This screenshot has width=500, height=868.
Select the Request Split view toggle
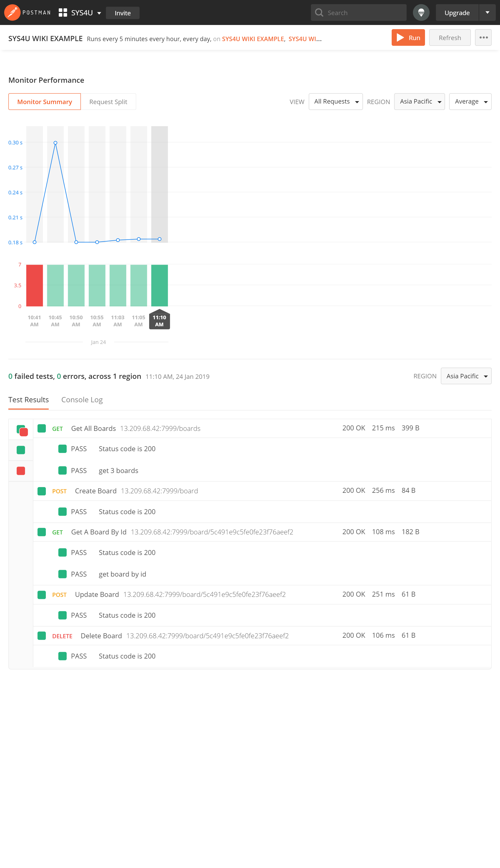(108, 102)
